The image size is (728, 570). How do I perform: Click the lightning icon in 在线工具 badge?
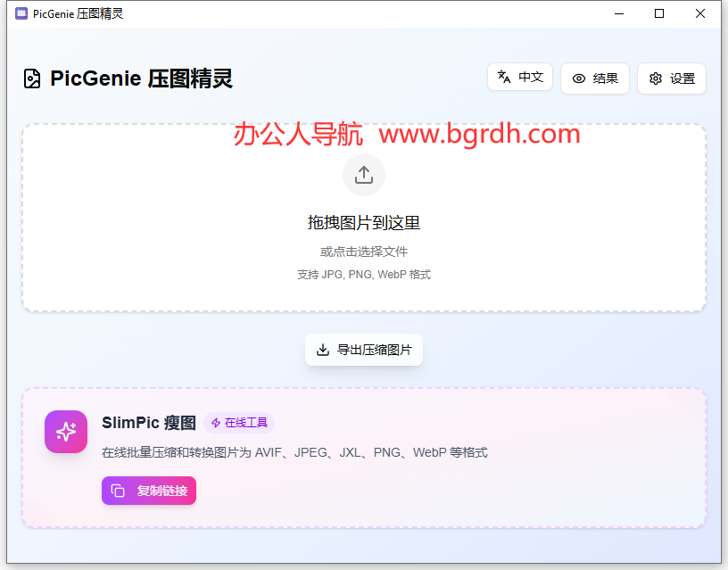pyautogui.click(x=215, y=423)
